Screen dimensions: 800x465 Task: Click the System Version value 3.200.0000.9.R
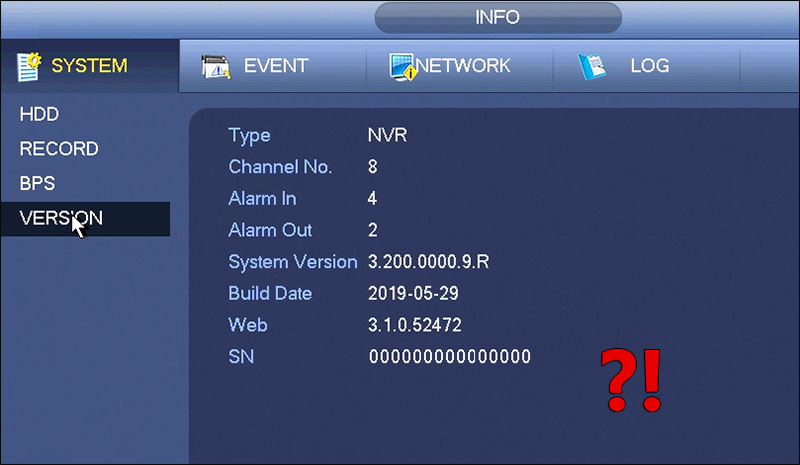tap(429, 262)
